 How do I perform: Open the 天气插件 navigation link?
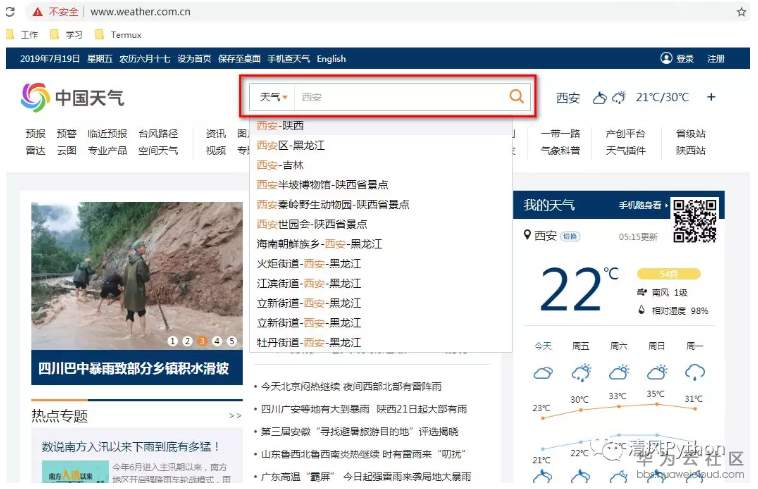click(x=626, y=150)
